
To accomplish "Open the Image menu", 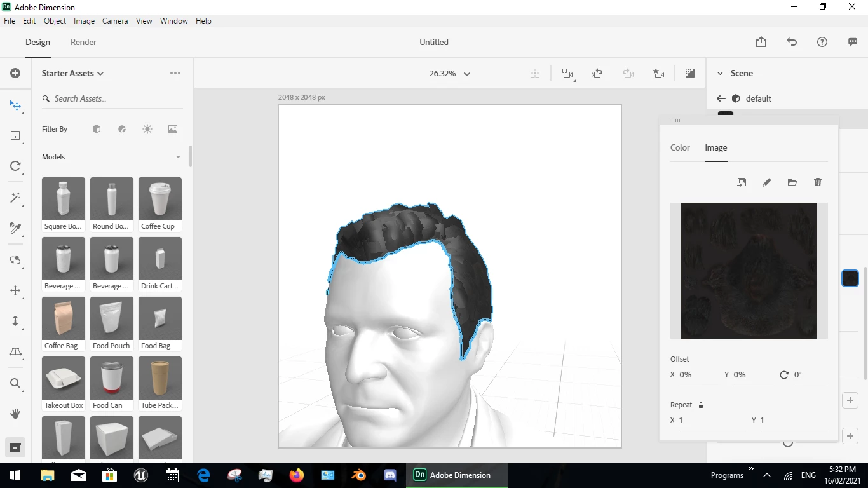I will [x=84, y=21].
